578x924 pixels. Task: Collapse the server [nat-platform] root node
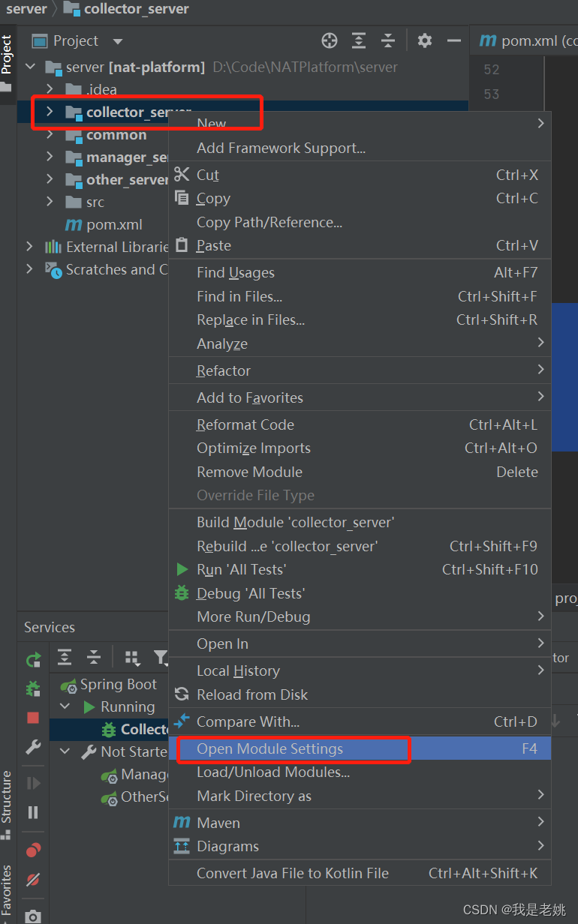pyautogui.click(x=30, y=67)
